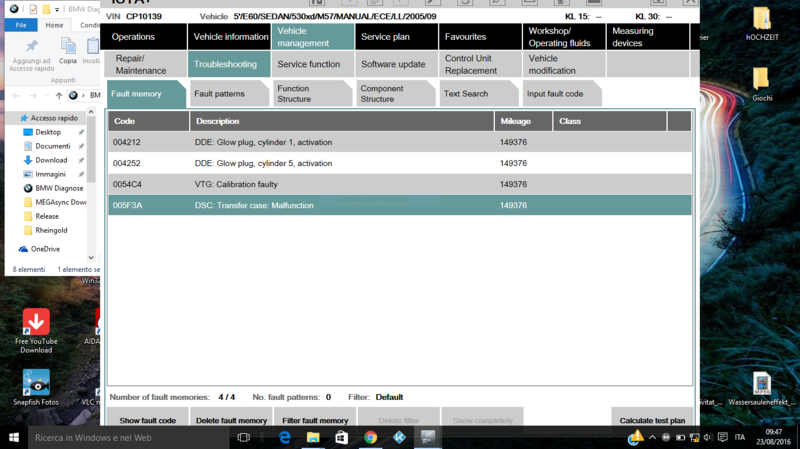This screenshot has width=800, height=449.
Task: Open the Measuring devices menu
Action: coord(647,37)
